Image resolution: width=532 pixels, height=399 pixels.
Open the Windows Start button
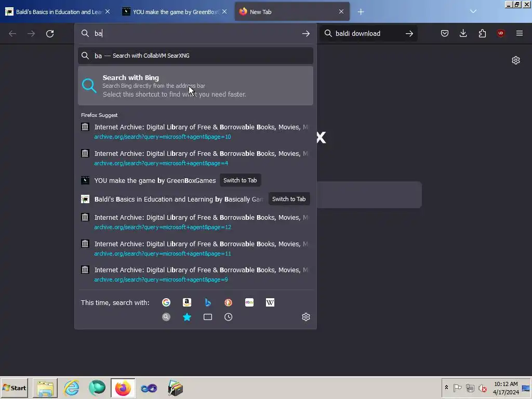tap(14, 388)
